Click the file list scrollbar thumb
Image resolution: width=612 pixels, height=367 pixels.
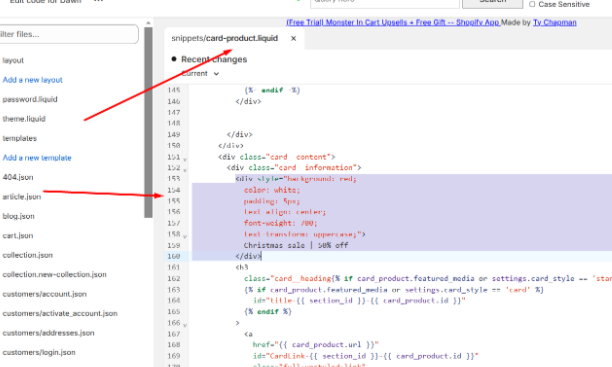(148, 122)
